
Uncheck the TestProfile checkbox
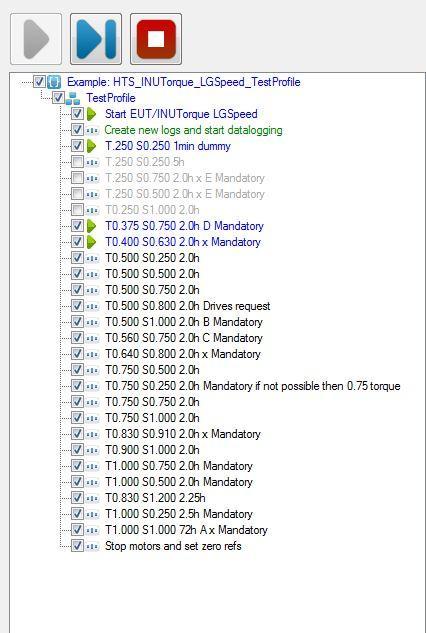coord(58,98)
